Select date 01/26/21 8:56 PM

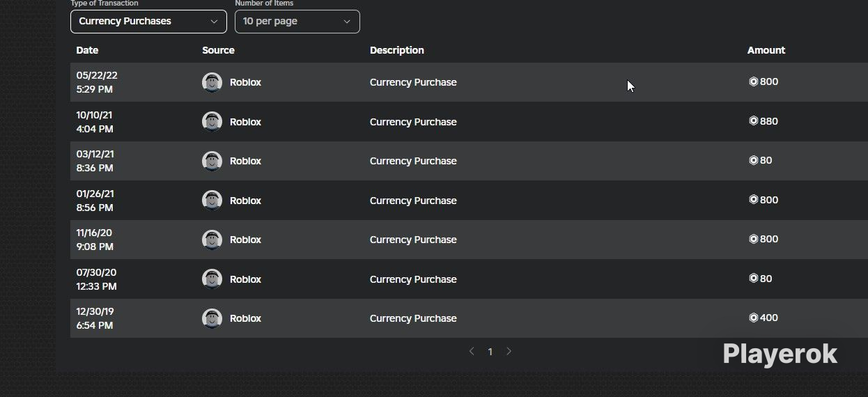[95, 201]
